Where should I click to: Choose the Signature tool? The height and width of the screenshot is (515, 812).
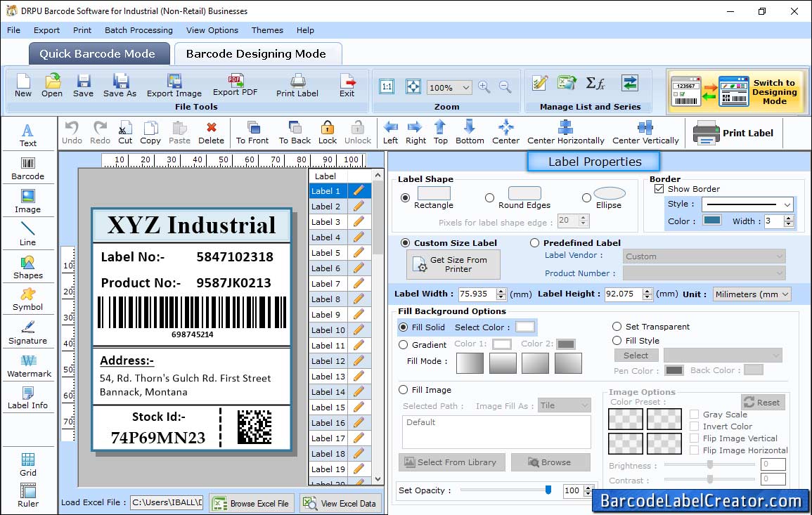pos(28,332)
